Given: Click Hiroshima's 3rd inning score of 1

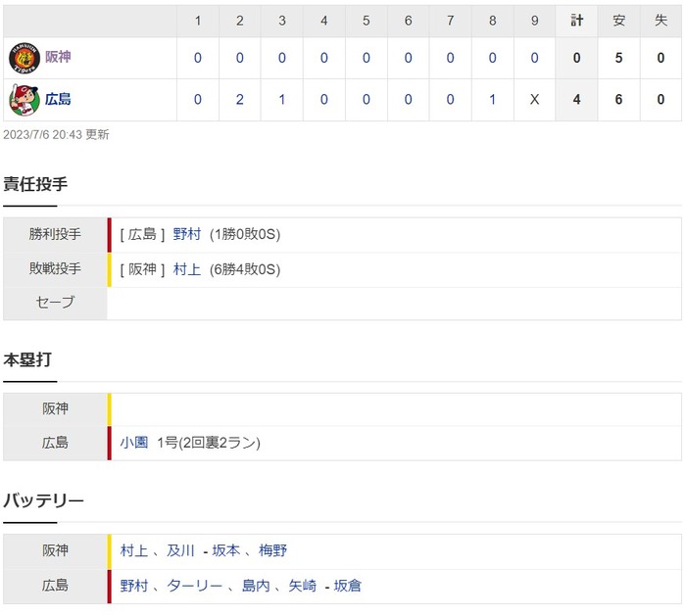Looking at the screenshot, I should (x=282, y=100).
